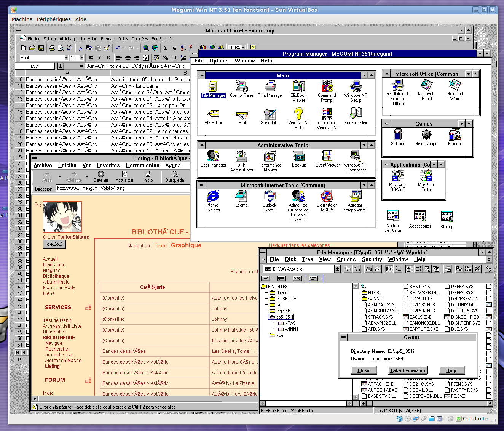Switch File Manager to all file details view
Viewport: 504px width, 431px height.
point(398,269)
